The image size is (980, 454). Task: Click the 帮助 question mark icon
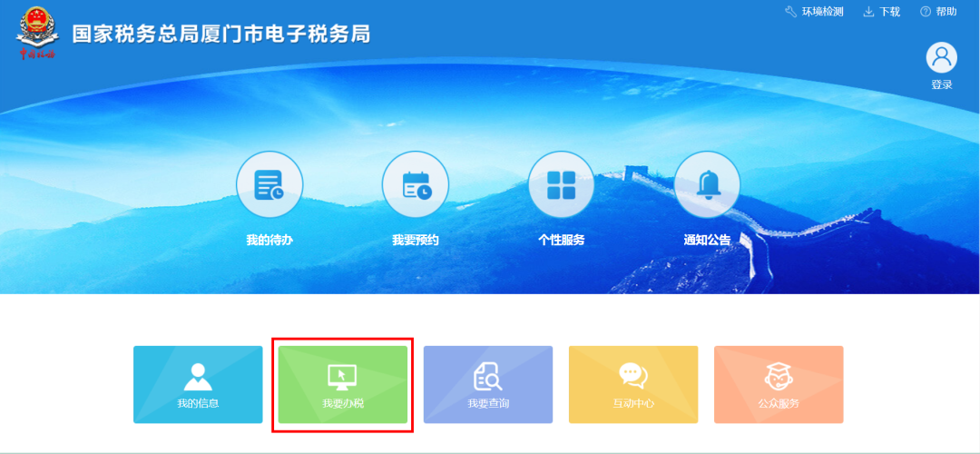pyautogui.click(x=926, y=12)
